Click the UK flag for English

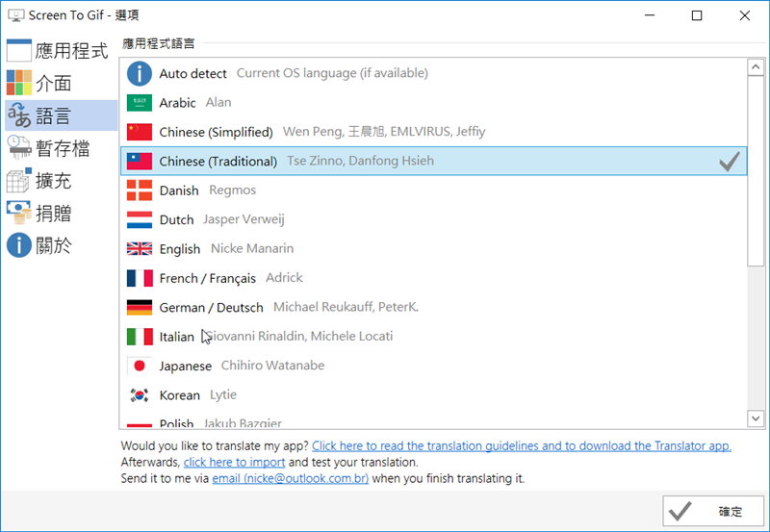140,249
